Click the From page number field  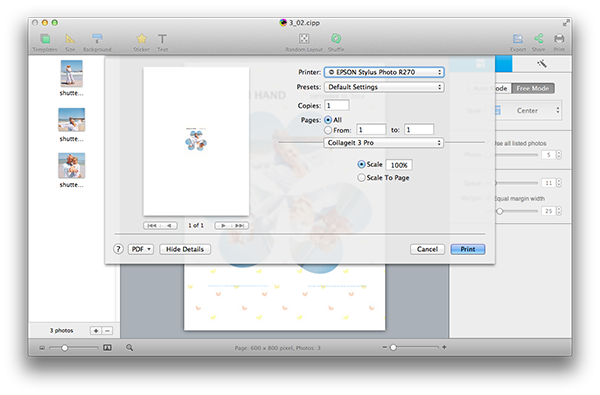371,130
